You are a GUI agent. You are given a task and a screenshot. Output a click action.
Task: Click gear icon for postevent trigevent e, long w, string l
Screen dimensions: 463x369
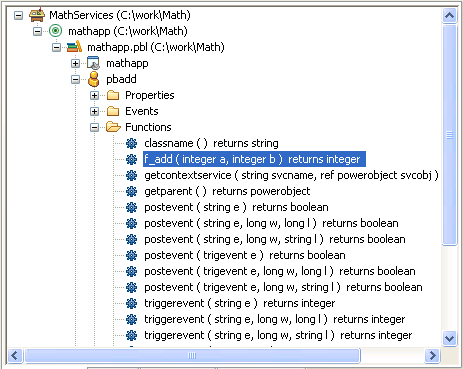coord(132,287)
